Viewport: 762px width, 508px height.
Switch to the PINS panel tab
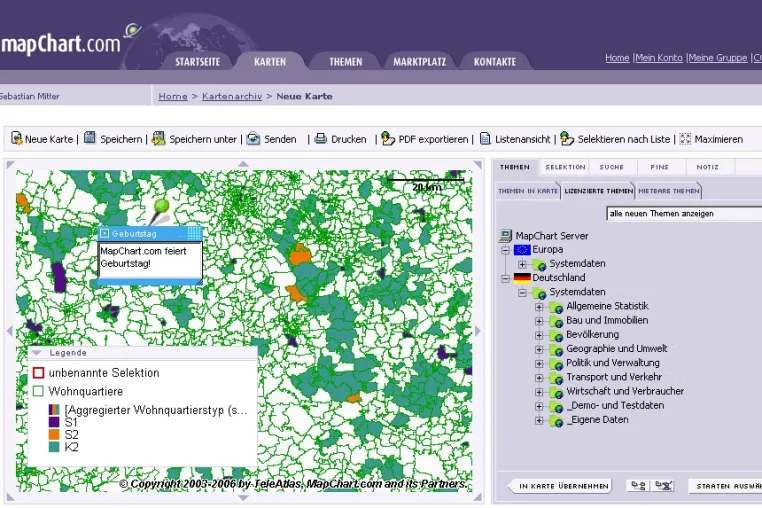659,167
